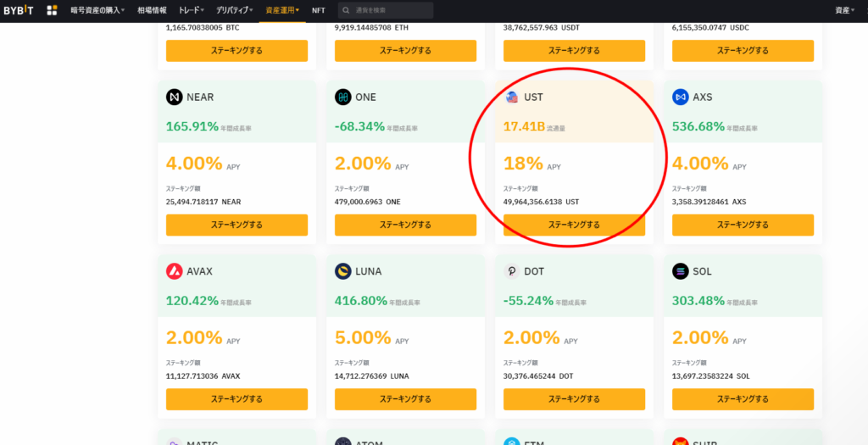The image size is (868, 445).
Task: Open the apps grid icon
Action: pyautogui.click(x=52, y=10)
